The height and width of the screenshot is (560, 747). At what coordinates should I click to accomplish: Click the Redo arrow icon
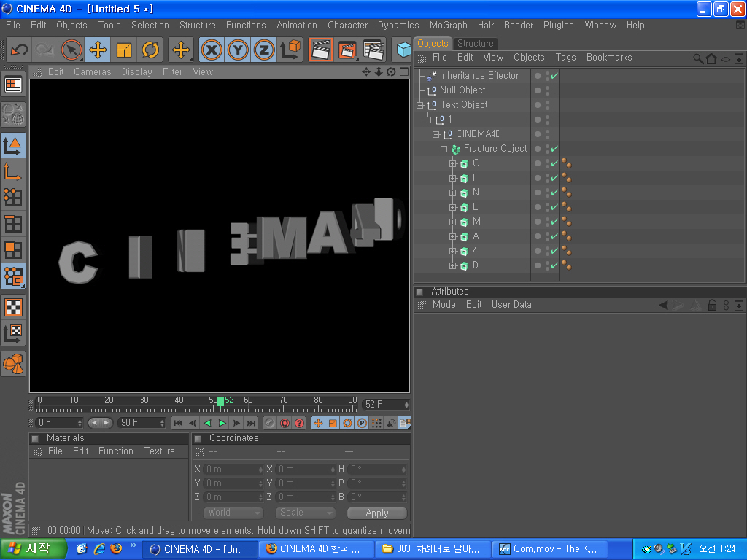44,50
